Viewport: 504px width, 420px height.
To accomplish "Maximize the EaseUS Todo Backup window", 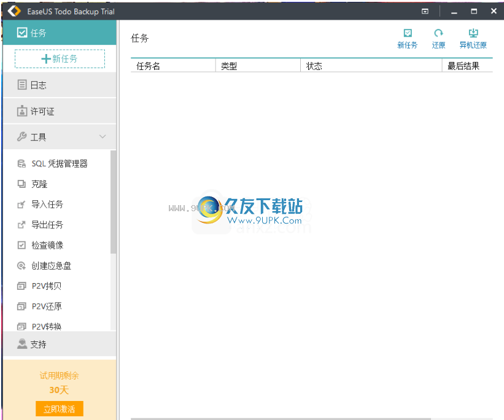I will pyautogui.click(x=474, y=11).
